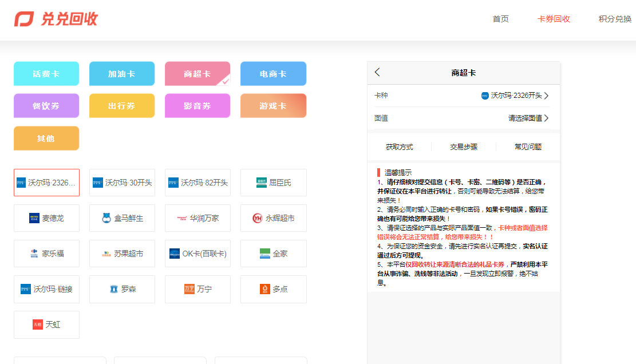Select the 影音券 category
This screenshot has height=364, width=636.
coord(197,106)
